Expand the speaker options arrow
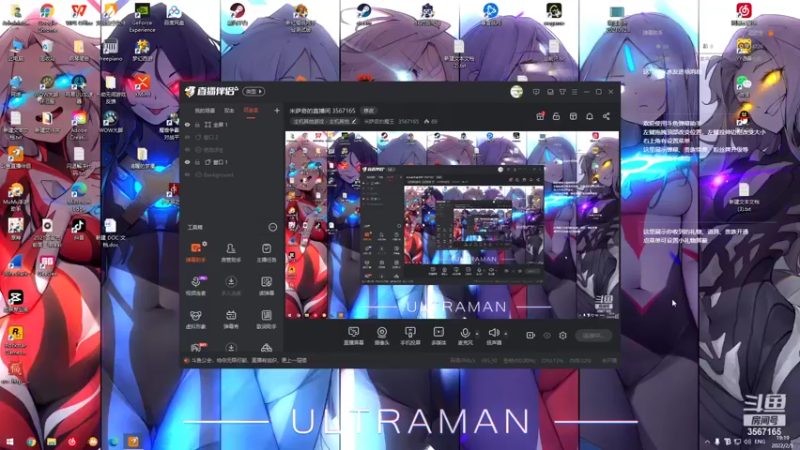Image resolution: width=800 pixels, height=450 pixels. pos(506,334)
